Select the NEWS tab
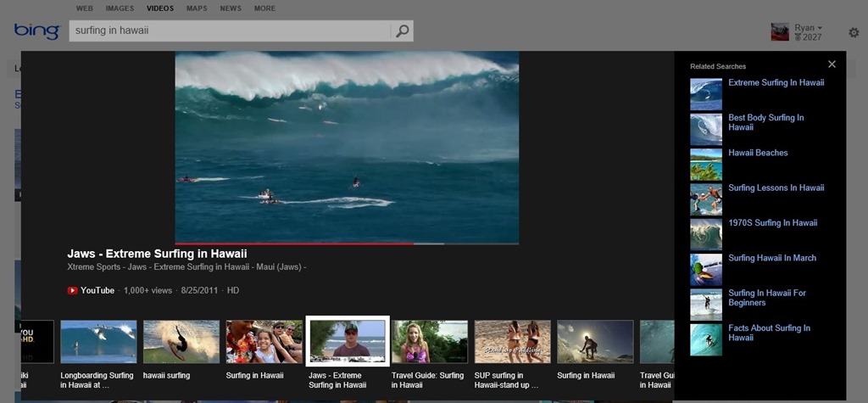 click(x=231, y=8)
